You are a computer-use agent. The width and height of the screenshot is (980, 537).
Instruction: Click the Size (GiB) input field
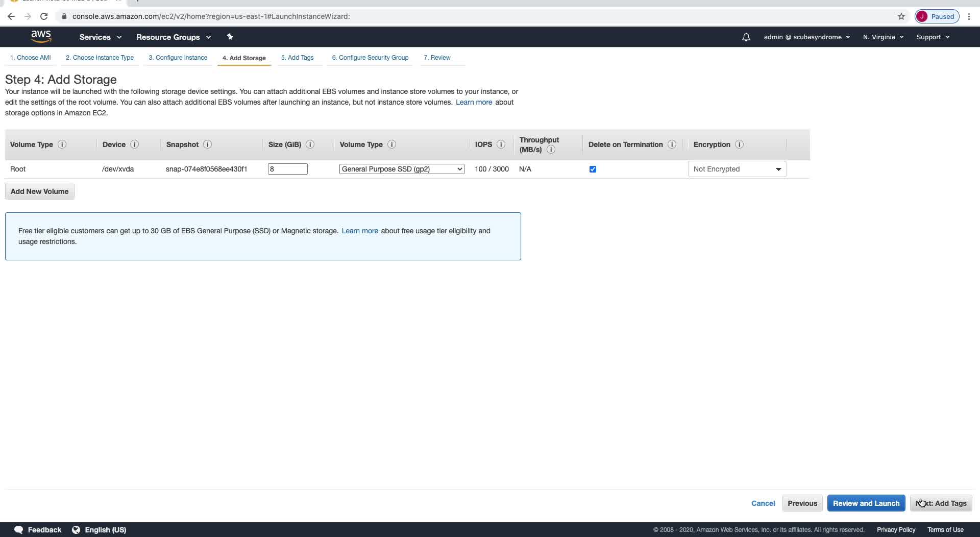coord(288,169)
